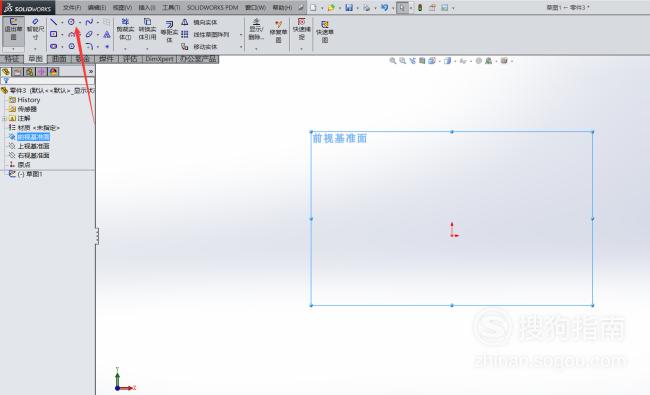
Task: Save the document with the floppy disk icon
Action: click(x=349, y=7)
